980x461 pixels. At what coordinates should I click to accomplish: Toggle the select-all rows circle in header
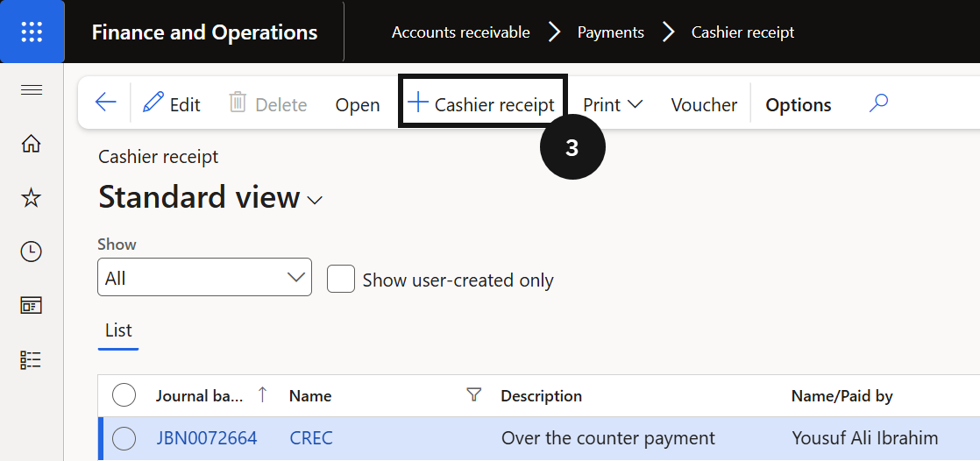pyautogui.click(x=124, y=394)
